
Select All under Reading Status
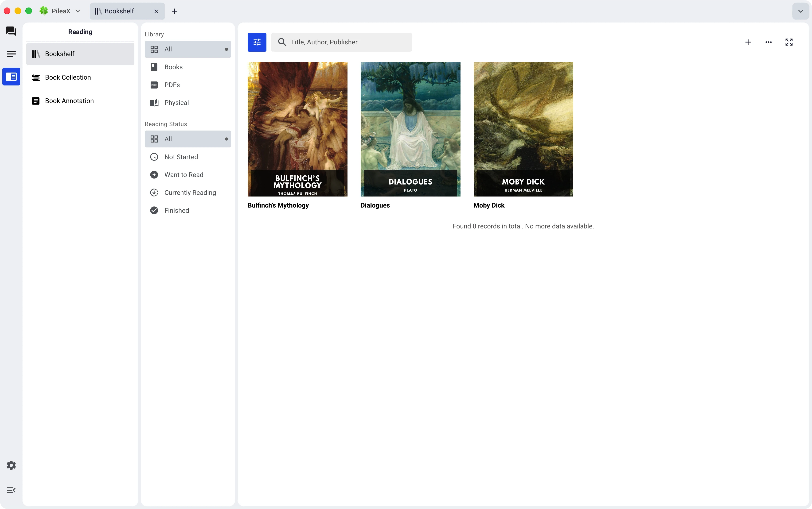tap(188, 139)
